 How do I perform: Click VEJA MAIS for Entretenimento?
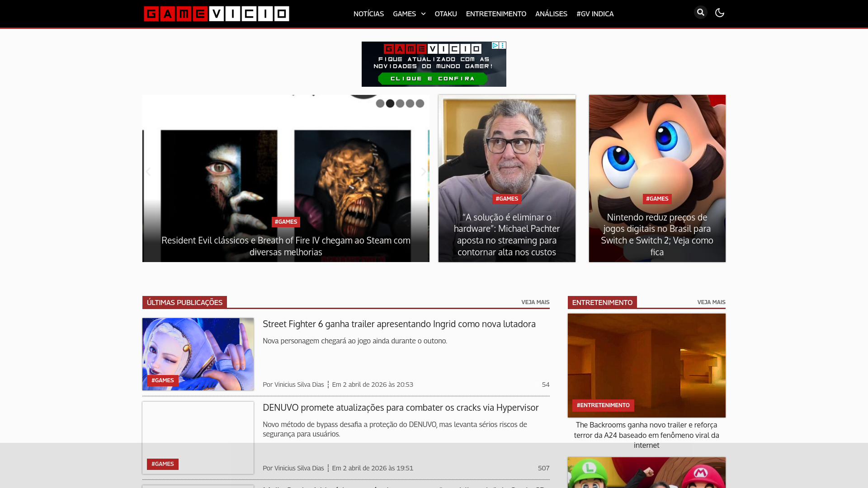pyautogui.click(x=711, y=302)
